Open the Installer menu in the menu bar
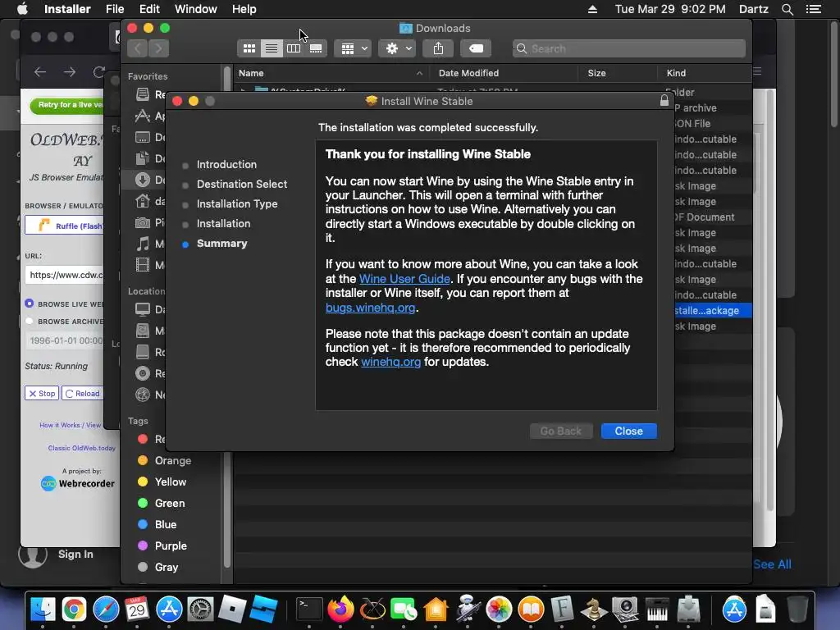The width and height of the screenshot is (840, 630). (x=67, y=9)
